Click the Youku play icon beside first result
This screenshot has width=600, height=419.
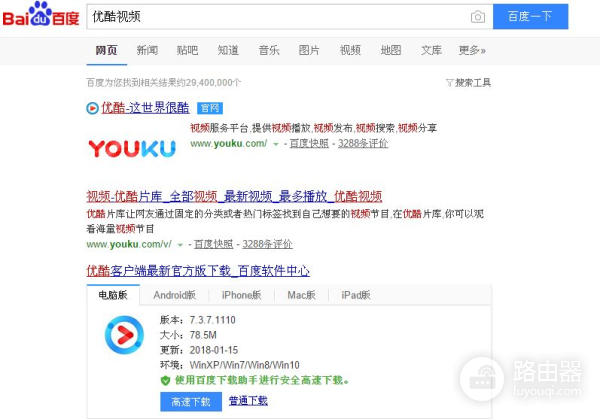coord(92,108)
